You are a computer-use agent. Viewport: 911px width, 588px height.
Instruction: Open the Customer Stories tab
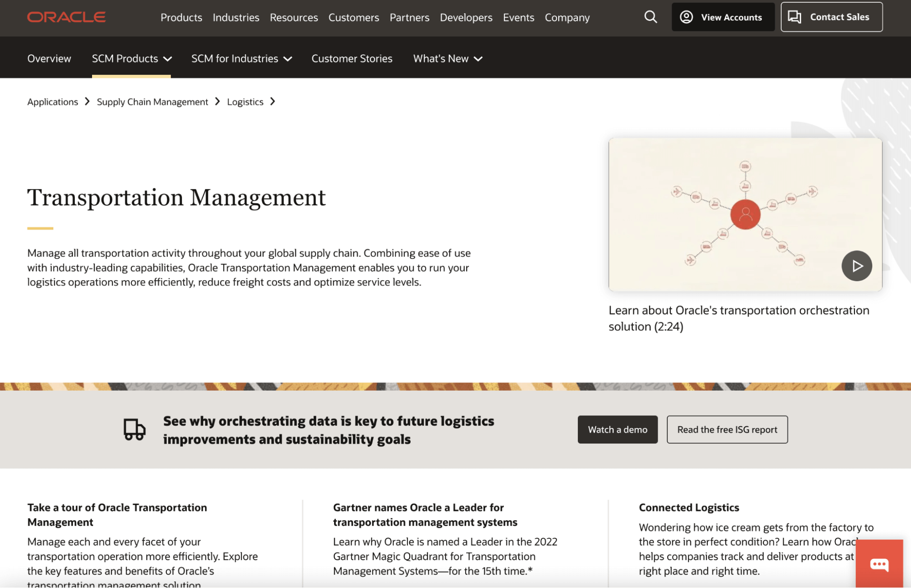click(351, 58)
